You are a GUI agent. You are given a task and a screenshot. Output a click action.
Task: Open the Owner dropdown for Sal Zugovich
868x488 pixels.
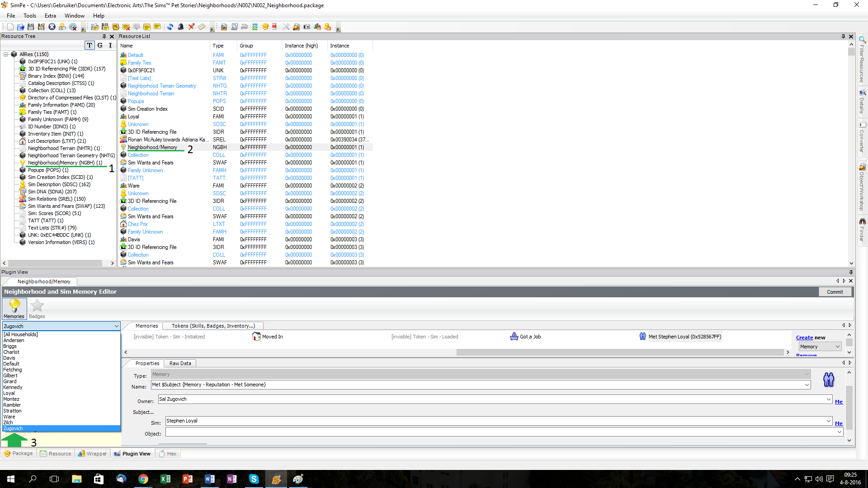point(828,399)
